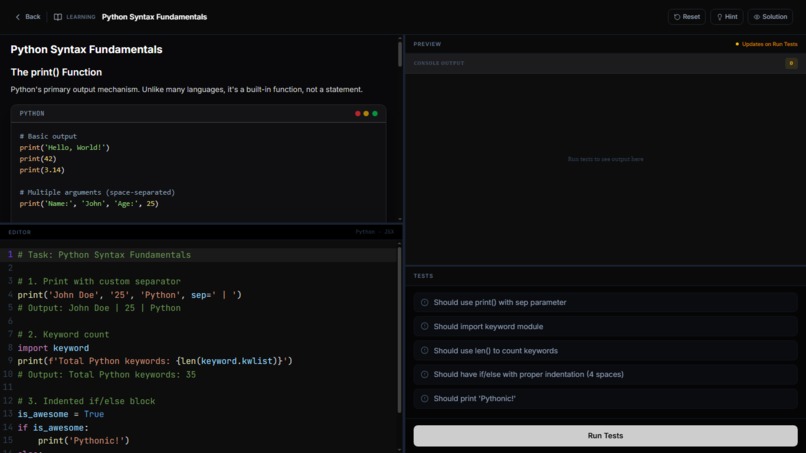This screenshot has width=806, height=453.
Task: Click the '# Output: Total Python keywords: 35' comment
Action: (x=106, y=375)
